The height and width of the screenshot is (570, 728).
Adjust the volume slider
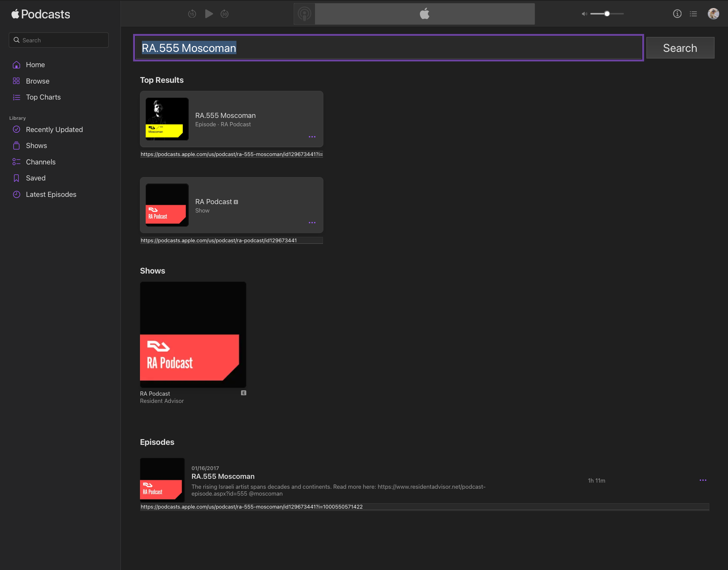click(607, 14)
